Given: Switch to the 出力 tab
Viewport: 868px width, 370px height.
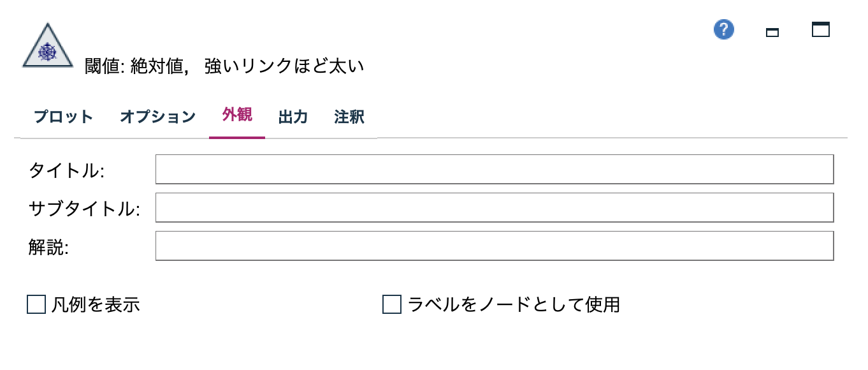Looking at the screenshot, I should pos(293,117).
